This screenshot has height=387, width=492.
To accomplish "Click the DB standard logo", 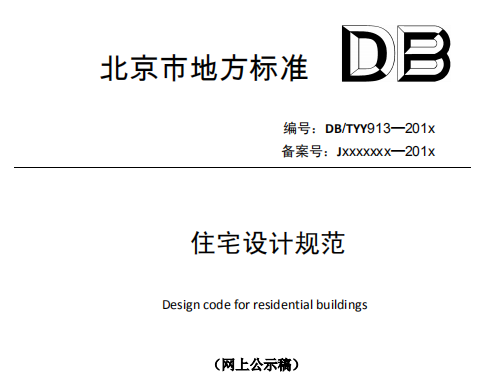I will pyautogui.click(x=396, y=53).
